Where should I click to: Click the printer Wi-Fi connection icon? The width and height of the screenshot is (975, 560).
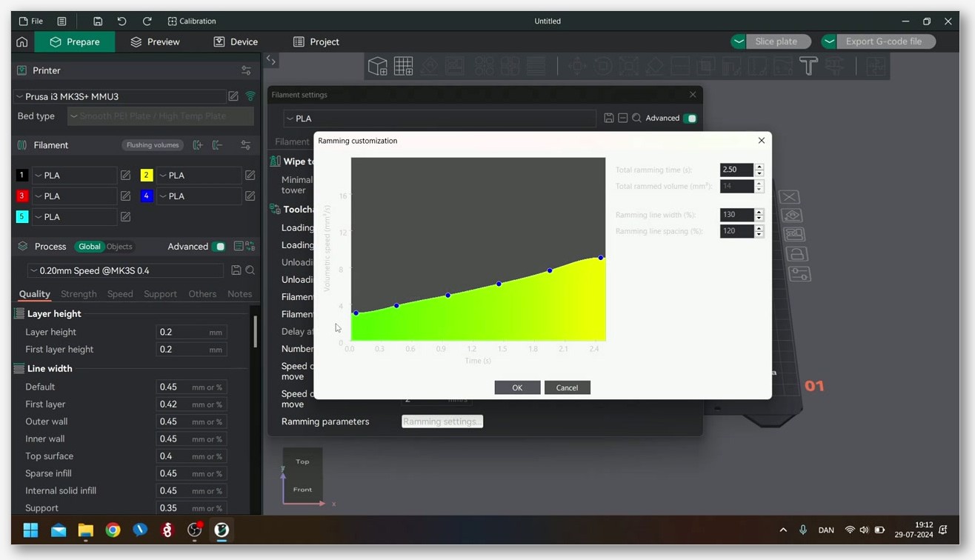click(x=250, y=96)
